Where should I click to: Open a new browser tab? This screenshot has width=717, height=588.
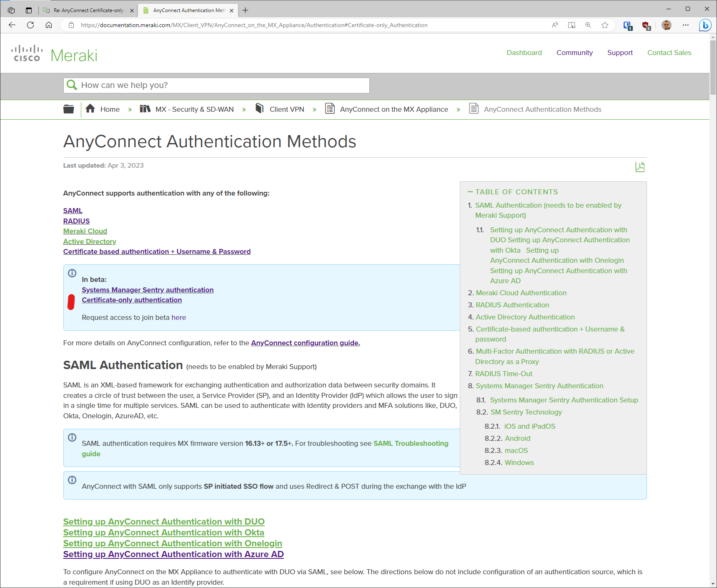[246, 10]
